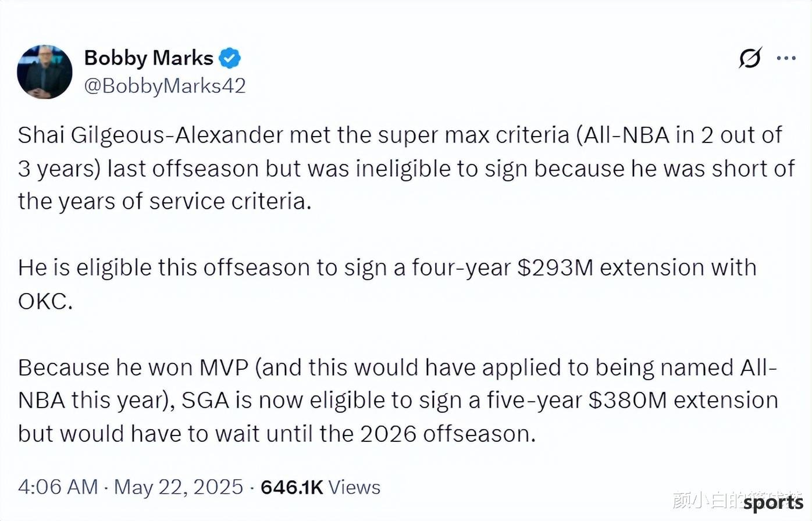This screenshot has height=521, width=812.
Task: Open the three-dot more options menu
Action: pyautogui.click(x=786, y=58)
